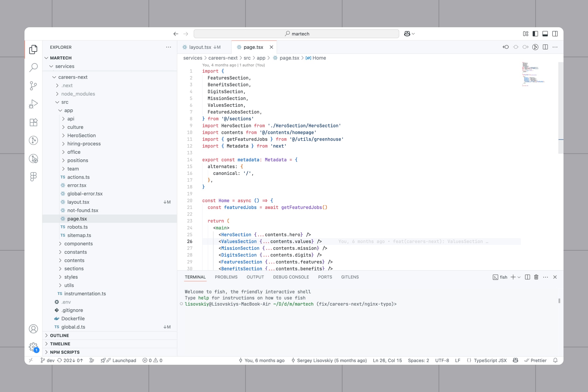The image size is (588, 392).
Task: Click Home symbol in breadcrumbs
Action: 316,58
